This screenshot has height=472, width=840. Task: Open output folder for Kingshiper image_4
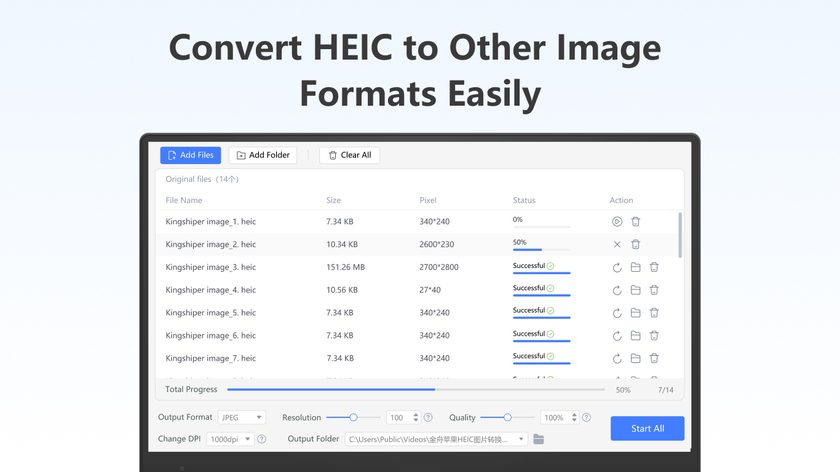pyautogui.click(x=635, y=290)
